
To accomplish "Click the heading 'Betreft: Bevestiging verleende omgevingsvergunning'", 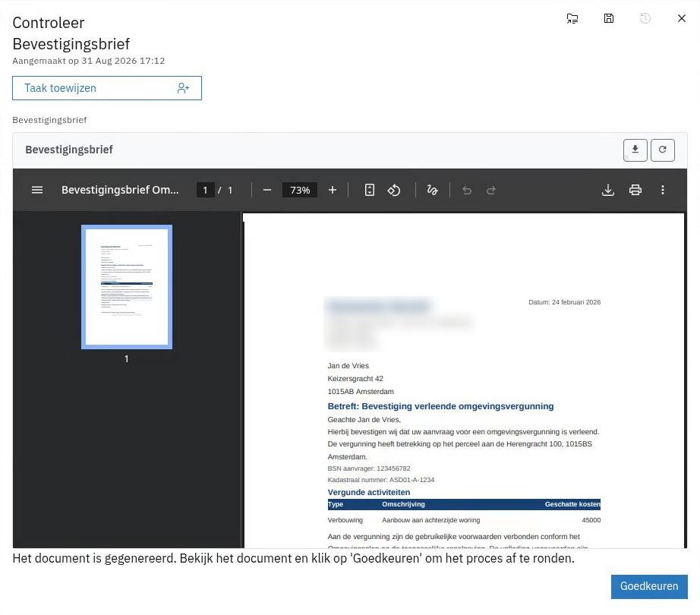I will pyautogui.click(x=440, y=406).
